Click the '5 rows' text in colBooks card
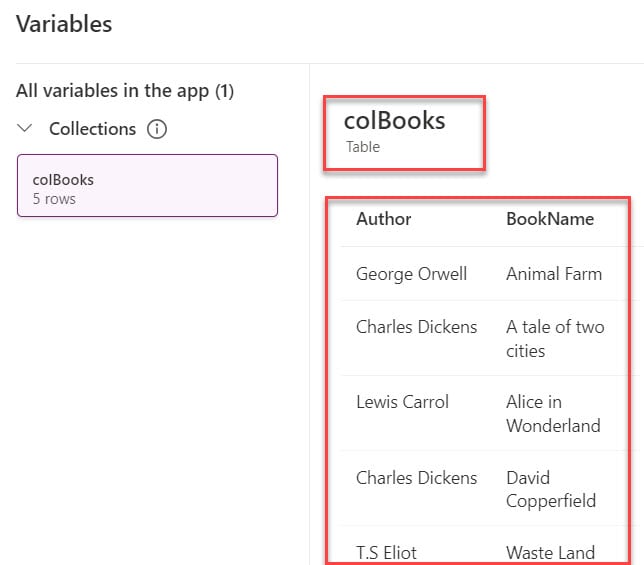Viewport: 644px width, 565px height. tap(54, 199)
